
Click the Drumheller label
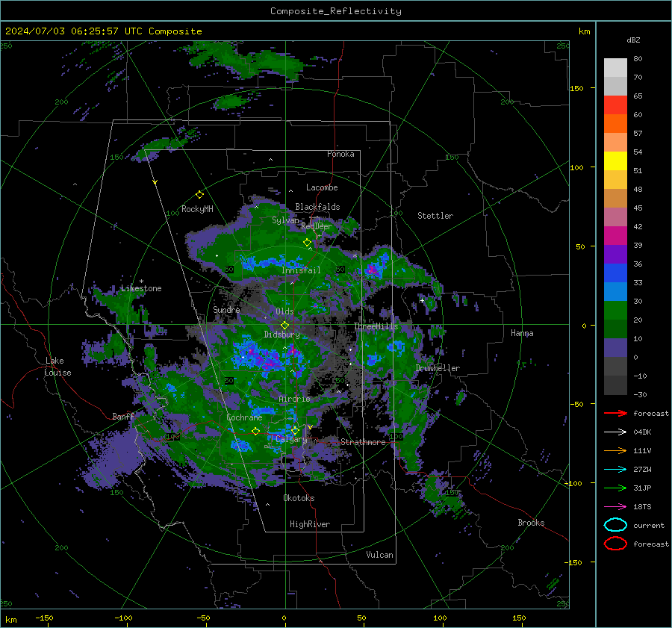438,368
